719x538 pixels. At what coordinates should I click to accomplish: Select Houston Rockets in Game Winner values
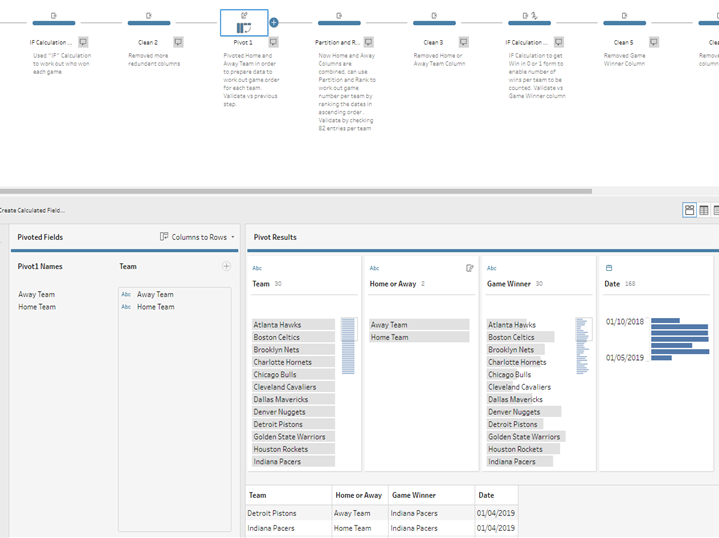coord(524,449)
